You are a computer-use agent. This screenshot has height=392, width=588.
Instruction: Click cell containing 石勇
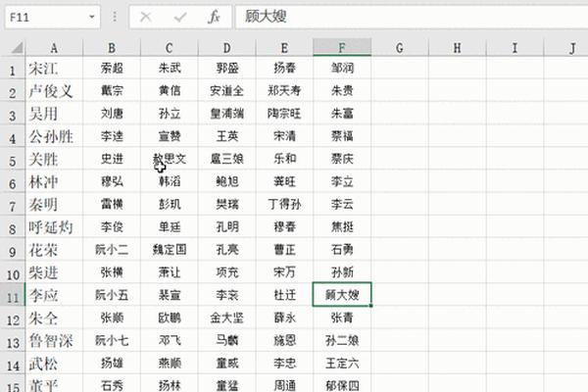pyautogui.click(x=342, y=250)
